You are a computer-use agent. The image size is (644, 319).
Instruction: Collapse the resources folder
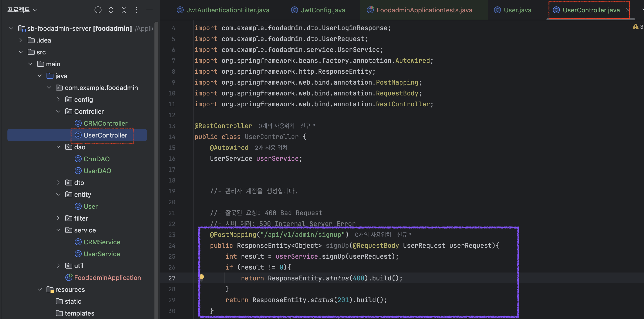40,289
